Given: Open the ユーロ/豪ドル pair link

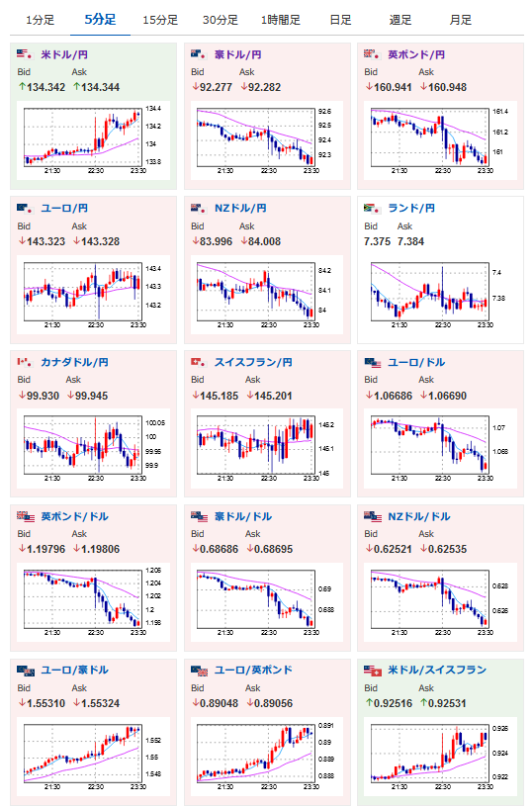Looking at the screenshot, I should [75, 670].
